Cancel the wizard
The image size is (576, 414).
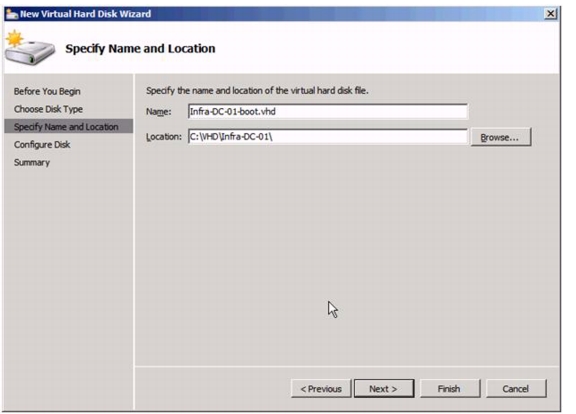click(x=516, y=389)
